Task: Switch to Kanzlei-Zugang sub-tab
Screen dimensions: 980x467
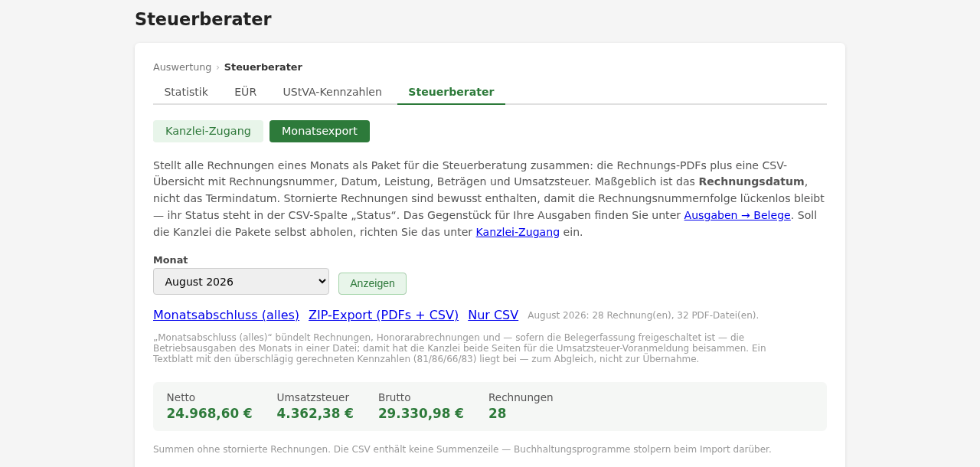Action: (208, 131)
